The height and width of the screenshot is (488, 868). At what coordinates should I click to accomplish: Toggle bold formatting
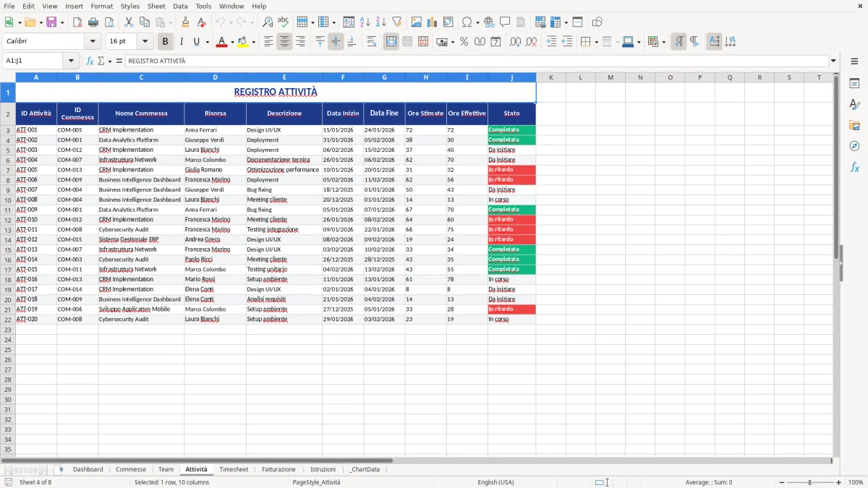click(165, 41)
